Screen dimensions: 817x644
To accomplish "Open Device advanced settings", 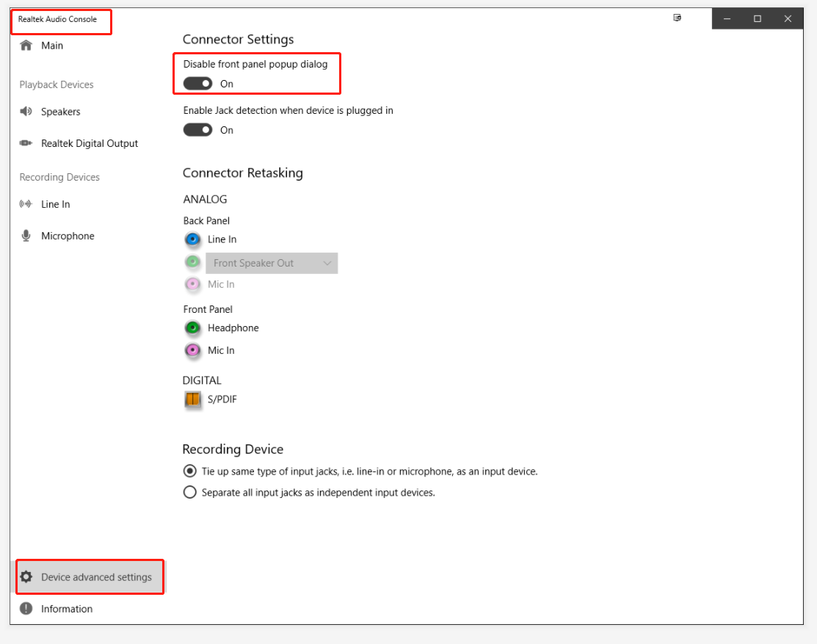I will pyautogui.click(x=87, y=576).
